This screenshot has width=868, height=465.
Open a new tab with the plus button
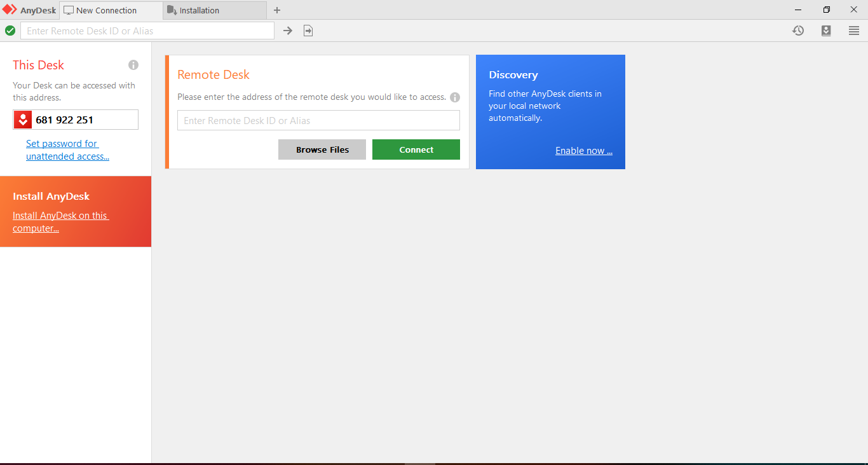tap(276, 10)
